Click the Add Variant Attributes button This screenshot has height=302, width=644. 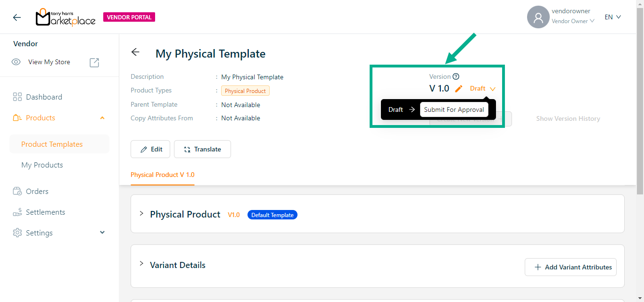570,267
